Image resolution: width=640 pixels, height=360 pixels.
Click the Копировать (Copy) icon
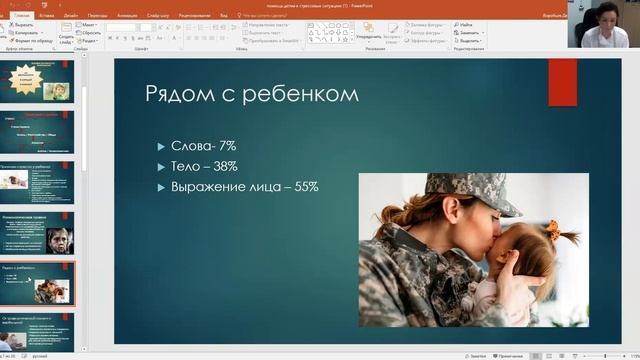click(x=11, y=33)
